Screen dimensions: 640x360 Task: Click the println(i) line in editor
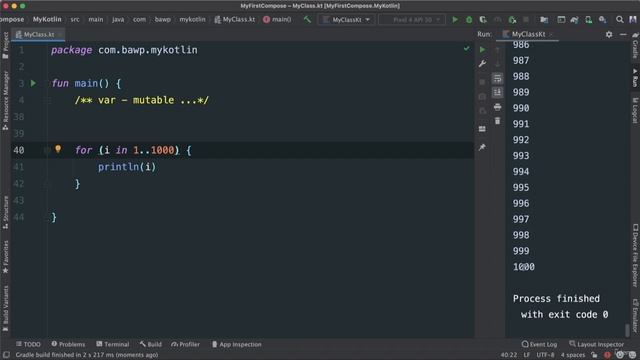click(x=127, y=167)
